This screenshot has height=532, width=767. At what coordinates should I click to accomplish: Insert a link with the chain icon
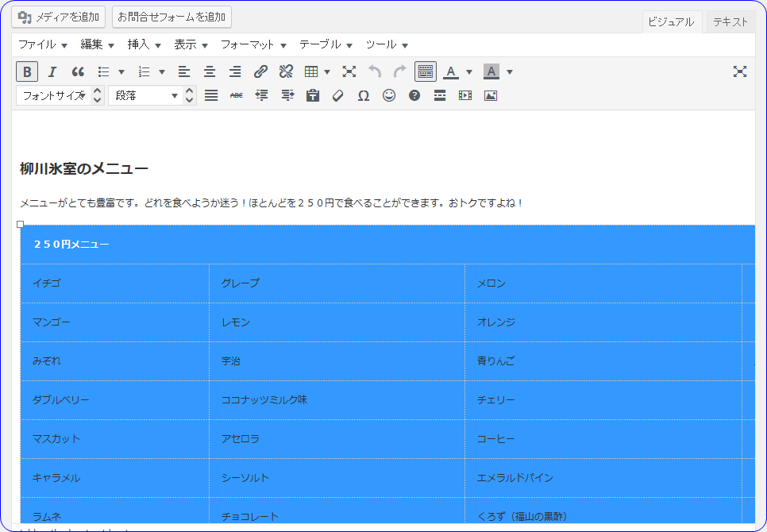tap(260, 72)
